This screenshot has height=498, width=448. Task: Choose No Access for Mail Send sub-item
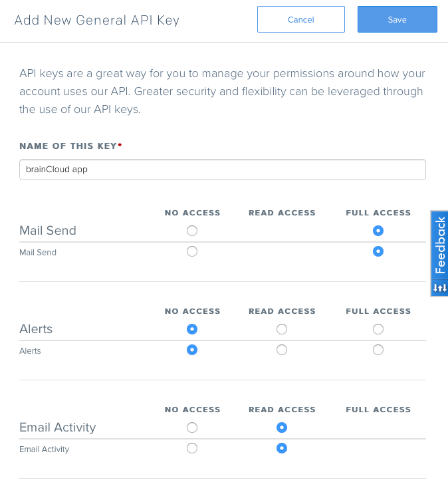[192, 251]
